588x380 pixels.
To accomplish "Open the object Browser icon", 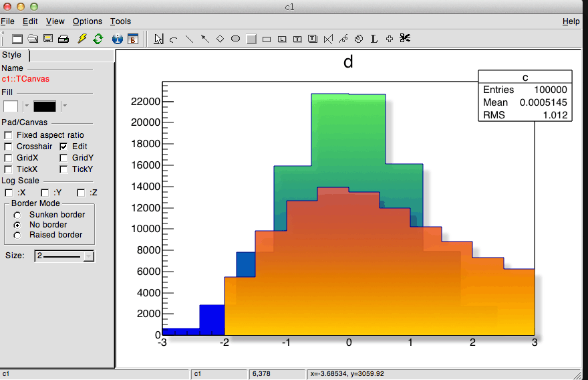I will (x=132, y=39).
